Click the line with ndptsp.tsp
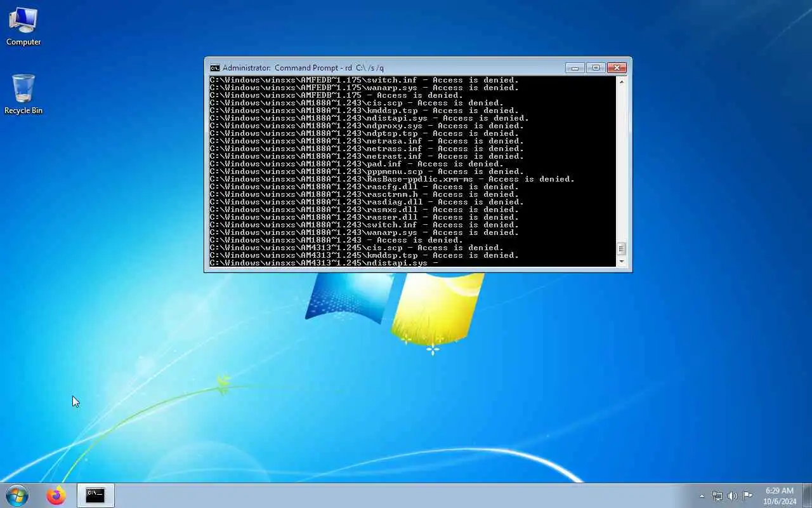This screenshot has width=812, height=508. (364, 133)
